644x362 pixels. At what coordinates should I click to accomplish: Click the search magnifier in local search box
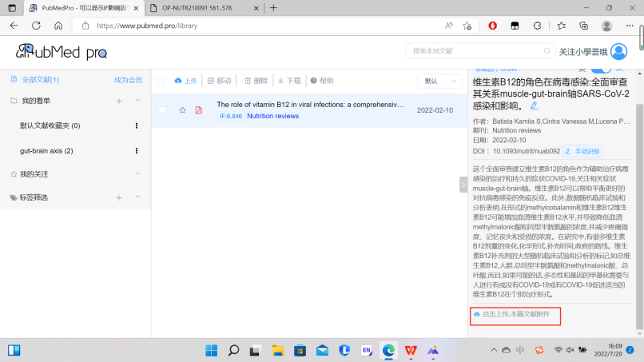click(547, 51)
